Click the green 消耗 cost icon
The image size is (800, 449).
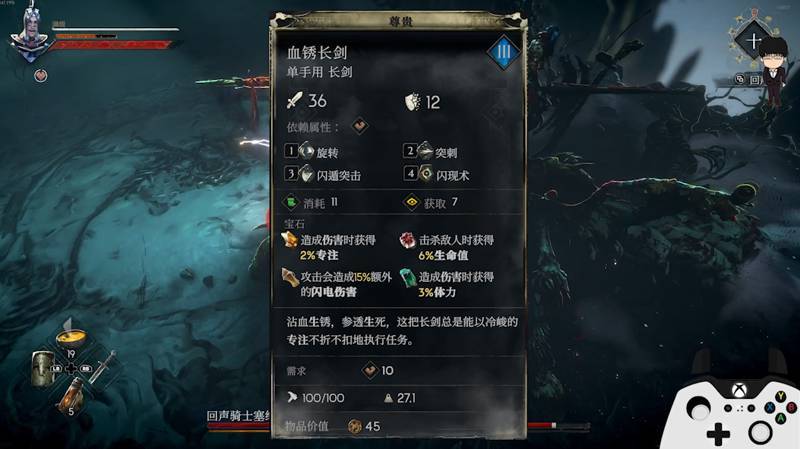coord(290,203)
